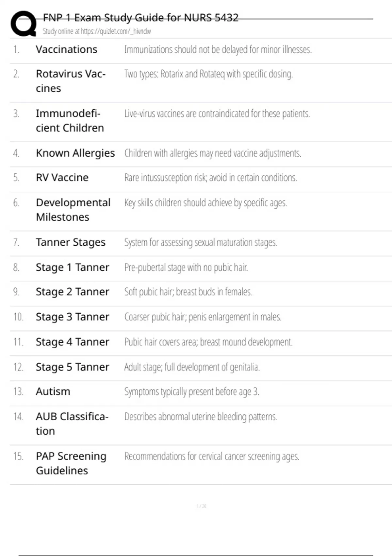This screenshot has width=392, height=556.
Task: Click the Autism term
Action: (53, 391)
